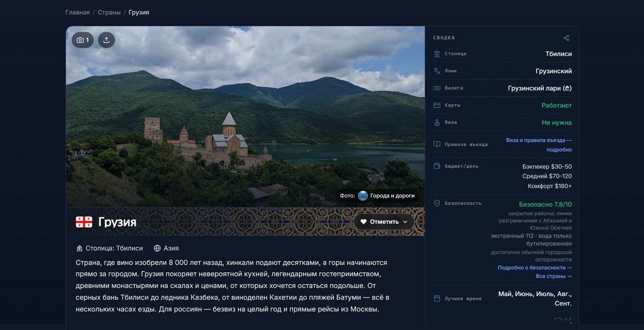Click the СВОДКА panel heading
Viewport: 644px width, 330px height.
coord(444,38)
